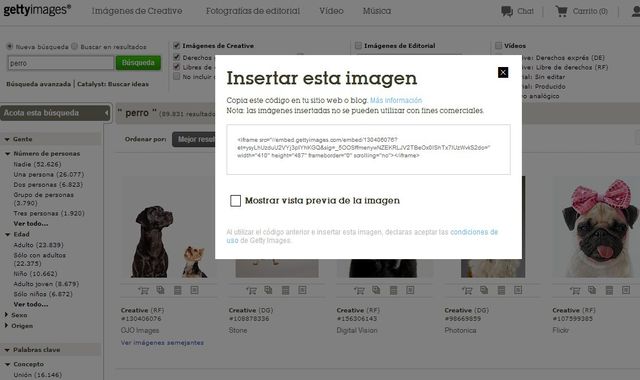Expand the Origen group

coord(7,325)
